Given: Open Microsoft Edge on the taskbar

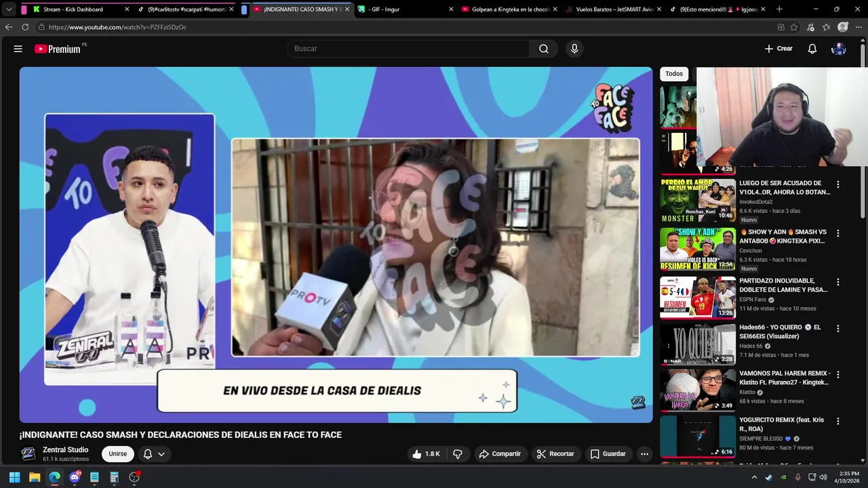Looking at the screenshot, I should (54, 477).
